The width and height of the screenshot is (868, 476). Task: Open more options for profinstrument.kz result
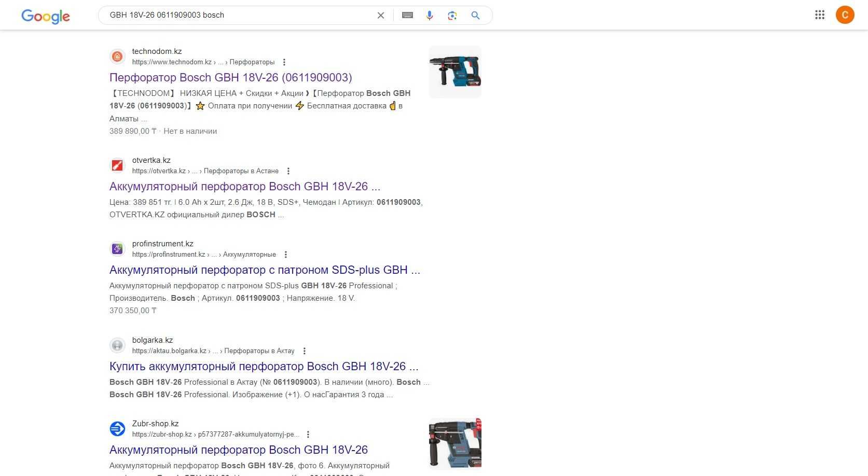(285, 255)
